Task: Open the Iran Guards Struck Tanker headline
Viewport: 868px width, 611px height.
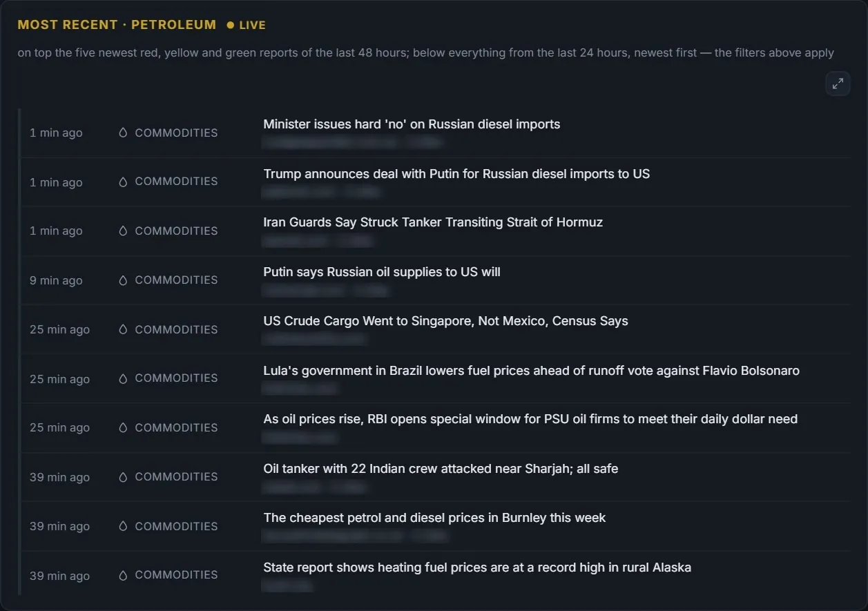Action: tap(433, 222)
